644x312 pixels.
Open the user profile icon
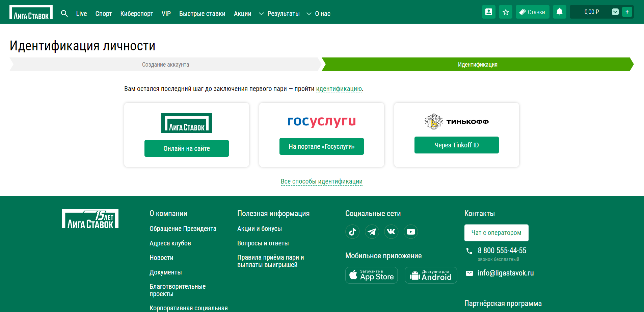(x=488, y=12)
